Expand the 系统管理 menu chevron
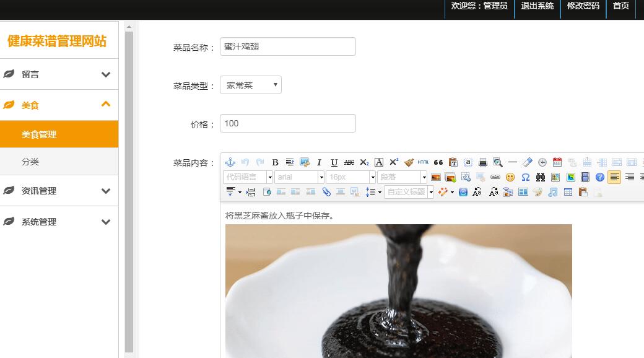The image size is (644, 358). tap(106, 222)
